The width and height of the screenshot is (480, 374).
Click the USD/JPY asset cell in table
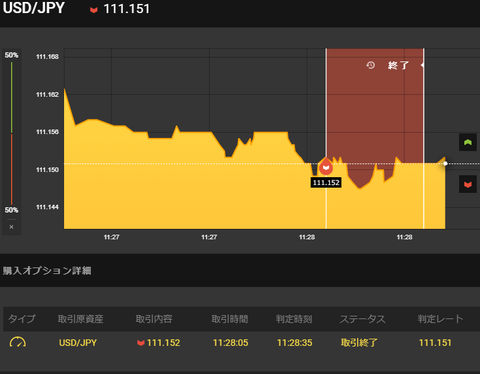[x=78, y=343]
